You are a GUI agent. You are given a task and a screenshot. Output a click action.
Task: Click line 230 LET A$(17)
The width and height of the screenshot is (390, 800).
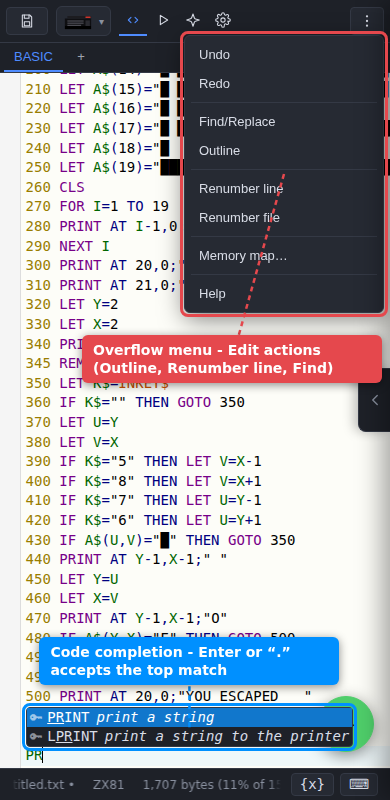coord(104,129)
